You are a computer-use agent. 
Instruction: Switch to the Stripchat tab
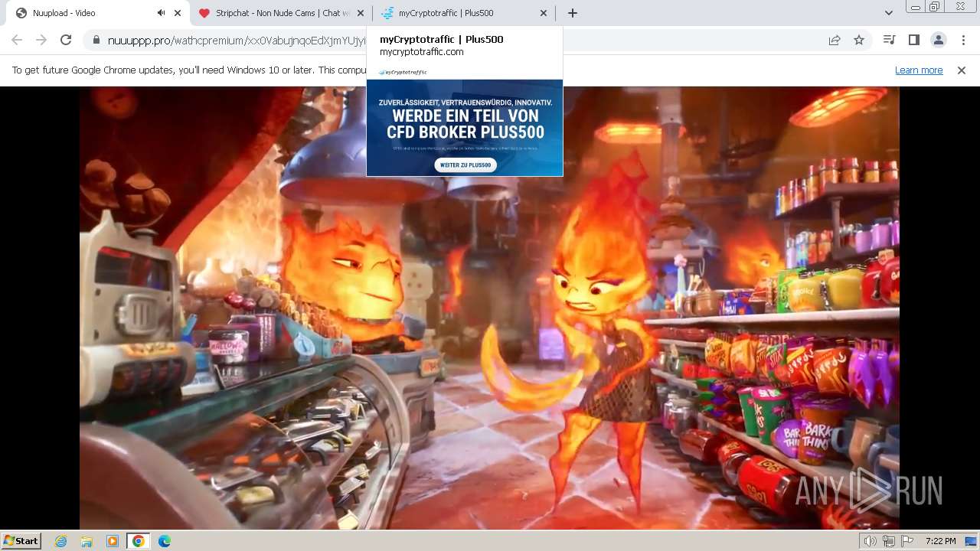(x=281, y=13)
